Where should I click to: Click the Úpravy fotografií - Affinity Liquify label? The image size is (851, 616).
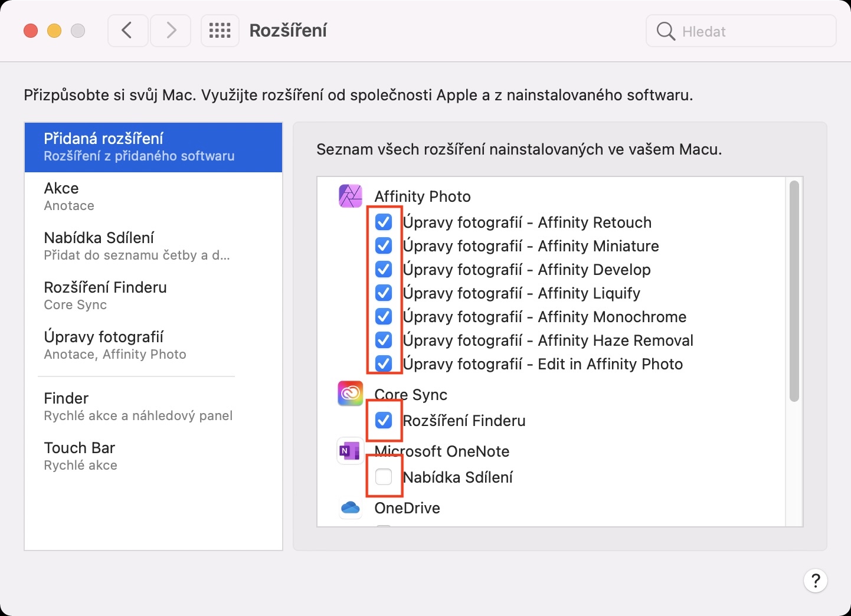point(522,293)
